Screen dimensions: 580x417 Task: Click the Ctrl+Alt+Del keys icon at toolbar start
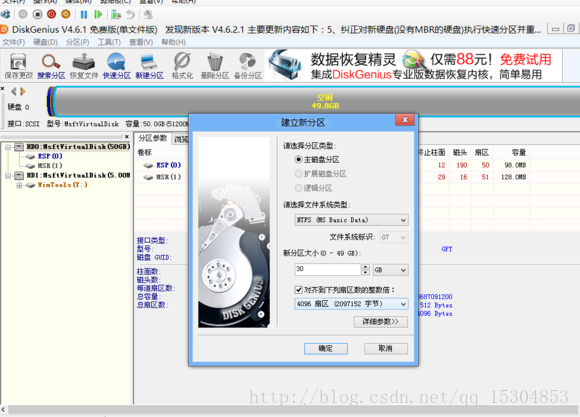click(6, 14)
